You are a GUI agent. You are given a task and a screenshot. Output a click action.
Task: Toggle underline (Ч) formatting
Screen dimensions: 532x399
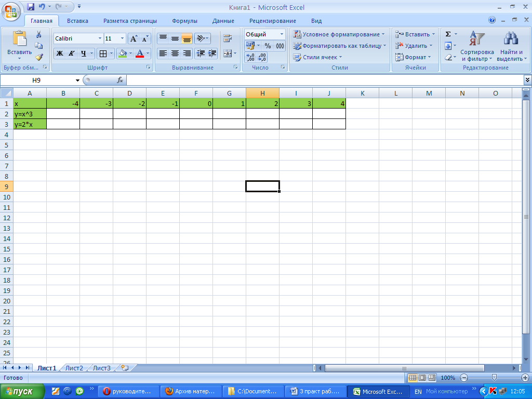(84, 54)
